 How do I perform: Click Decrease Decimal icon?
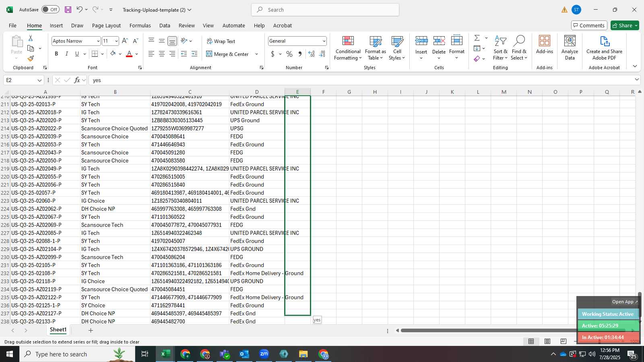coord(322,54)
